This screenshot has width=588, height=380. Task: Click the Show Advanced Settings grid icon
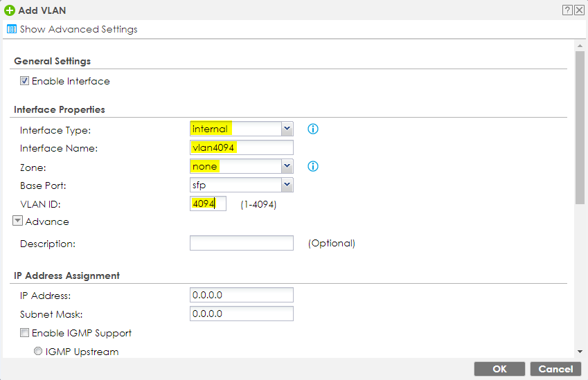[x=11, y=29]
